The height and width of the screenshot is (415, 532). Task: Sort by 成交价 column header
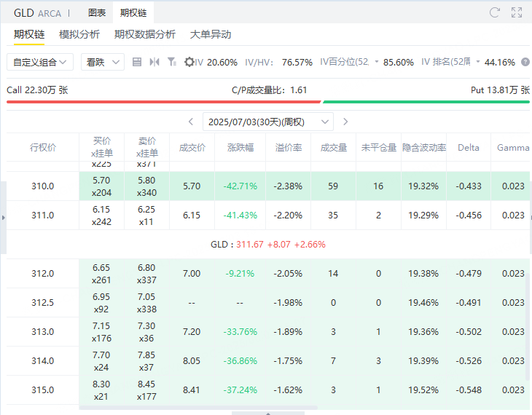(192, 148)
